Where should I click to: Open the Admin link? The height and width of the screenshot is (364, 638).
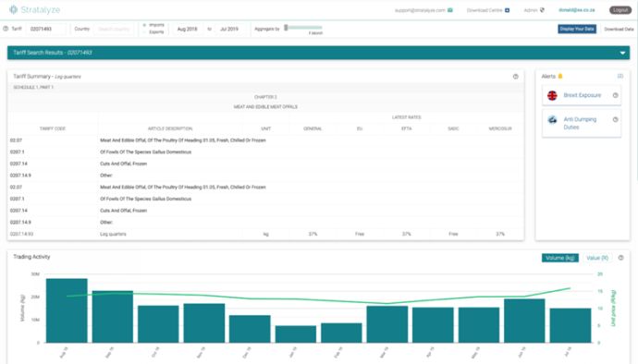point(531,10)
